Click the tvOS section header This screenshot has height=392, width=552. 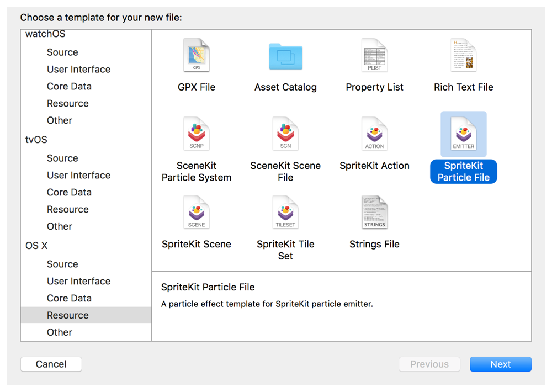(x=36, y=140)
